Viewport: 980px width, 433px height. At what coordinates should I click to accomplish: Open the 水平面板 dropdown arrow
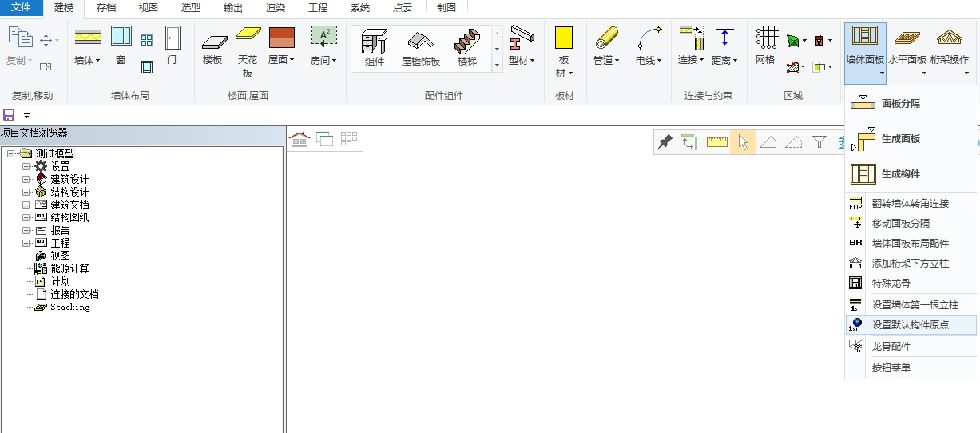click(924, 73)
